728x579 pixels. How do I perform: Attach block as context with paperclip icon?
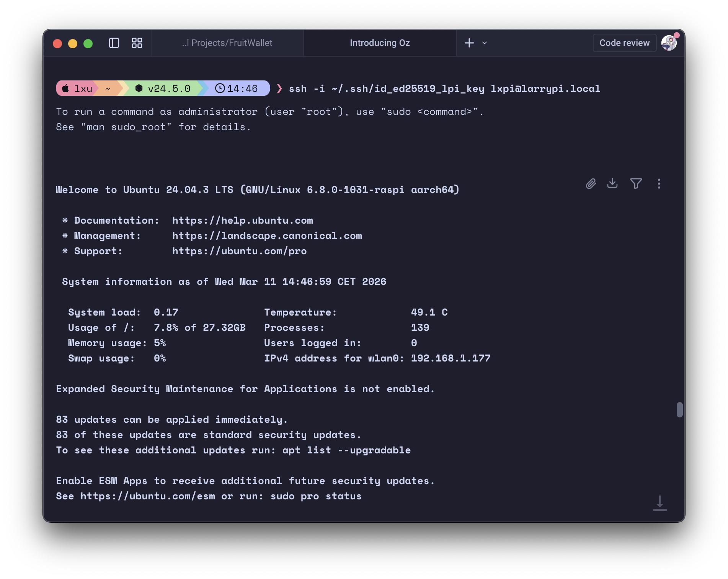[x=591, y=184]
